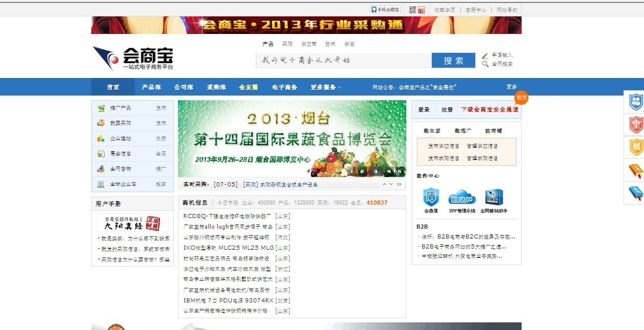This screenshot has width=644, height=330.
Task: Select the 供应商 search category tab
Action: (x=309, y=44)
